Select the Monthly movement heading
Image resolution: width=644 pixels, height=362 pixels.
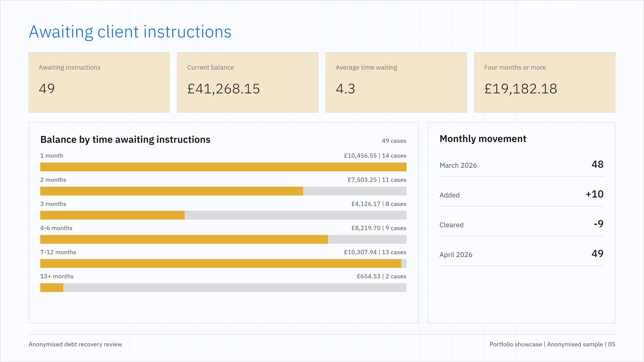pos(483,139)
